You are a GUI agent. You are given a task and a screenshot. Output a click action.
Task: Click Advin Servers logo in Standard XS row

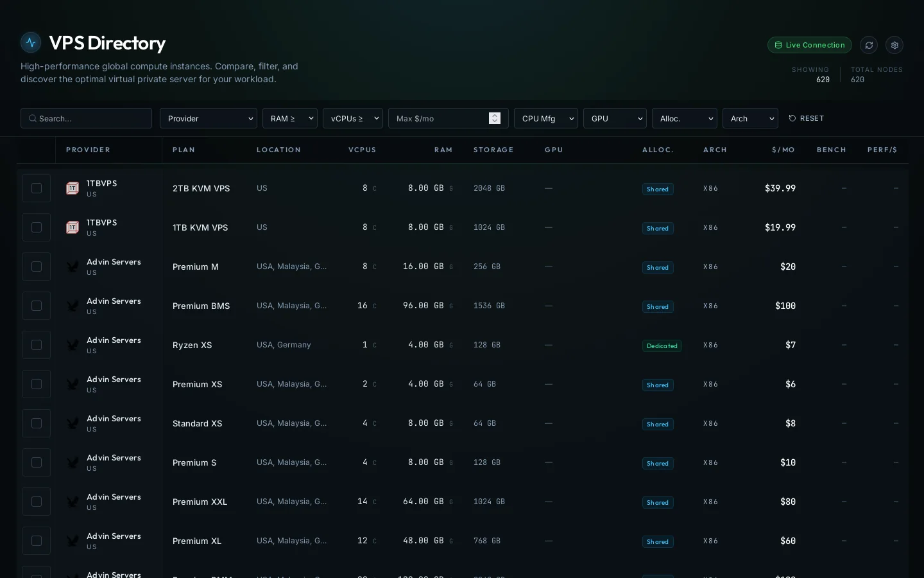(73, 423)
